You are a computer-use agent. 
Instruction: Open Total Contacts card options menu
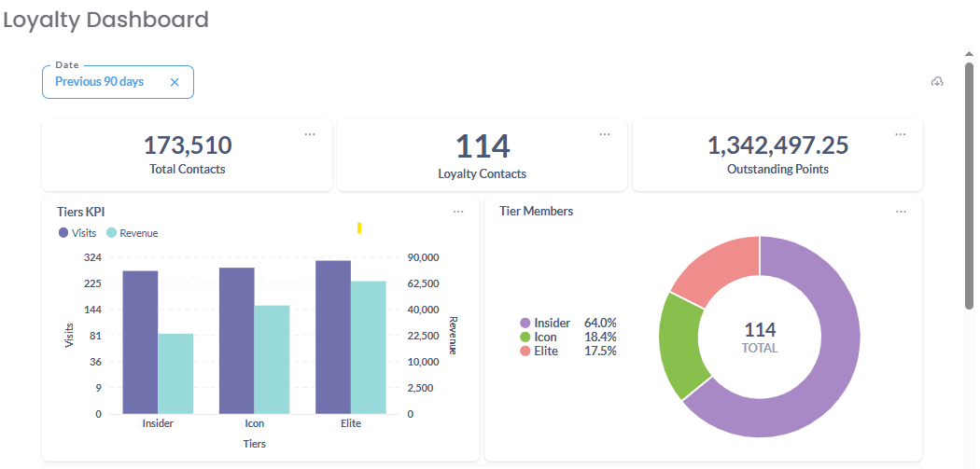(x=310, y=134)
